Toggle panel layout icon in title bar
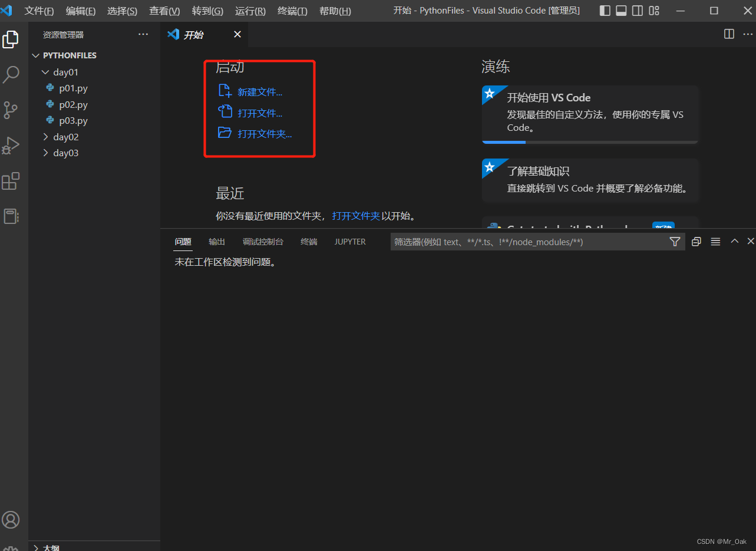This screenshot has width=756, height=551. point(621,11)
